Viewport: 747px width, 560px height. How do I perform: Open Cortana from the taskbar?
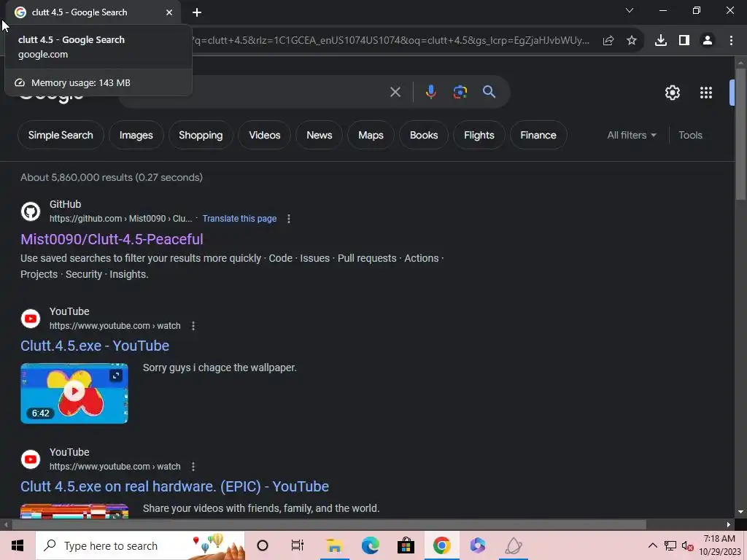(x=263, y=545)
